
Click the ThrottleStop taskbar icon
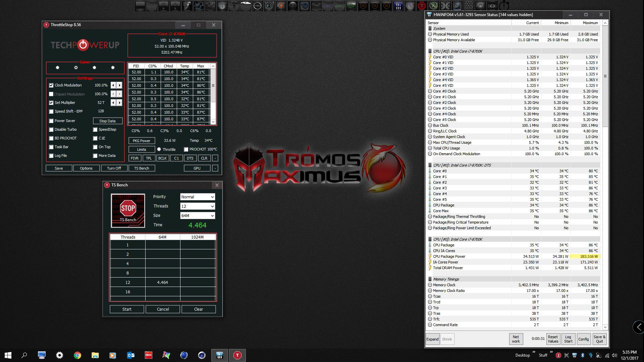click(x=237, y=355)
